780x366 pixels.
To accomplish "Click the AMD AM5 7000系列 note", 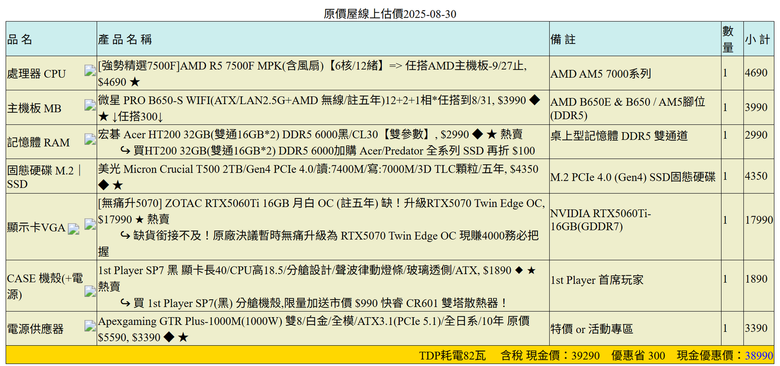I will pos(600,74).
